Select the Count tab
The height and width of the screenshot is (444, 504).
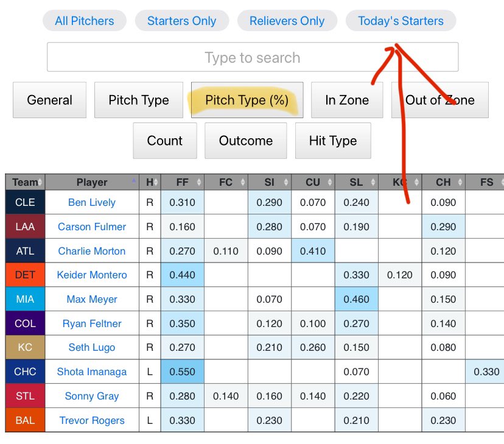(165, 141)
